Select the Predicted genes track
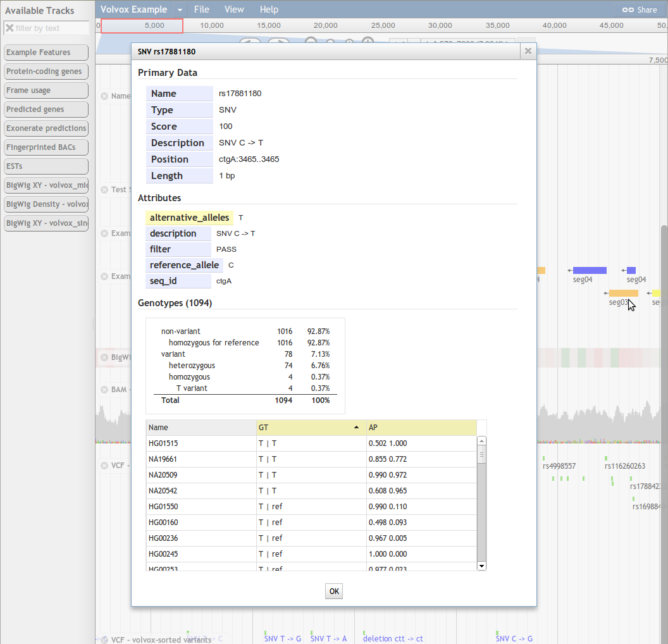668x644 pixels. click(x=46, y=109)
